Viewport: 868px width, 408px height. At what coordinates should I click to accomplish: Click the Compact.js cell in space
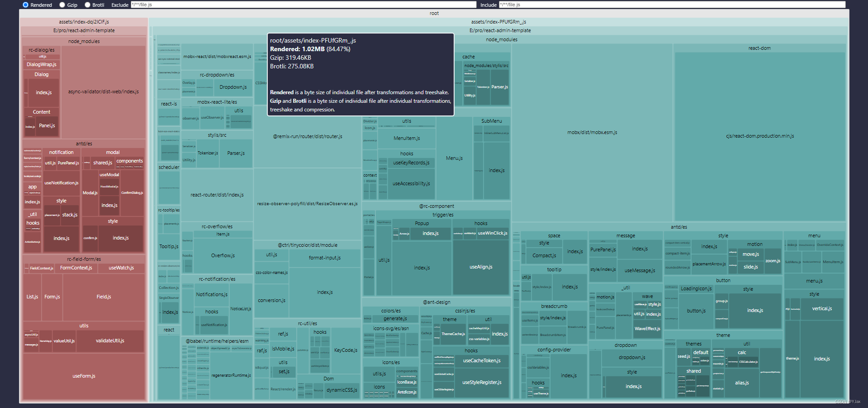click(544, 256)
